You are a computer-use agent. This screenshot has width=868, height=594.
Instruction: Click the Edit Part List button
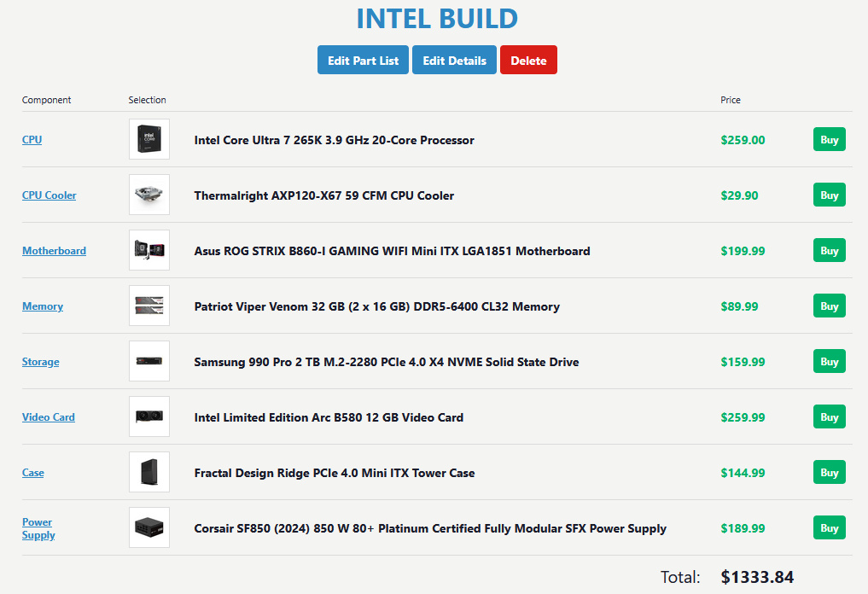coord(363,60)
